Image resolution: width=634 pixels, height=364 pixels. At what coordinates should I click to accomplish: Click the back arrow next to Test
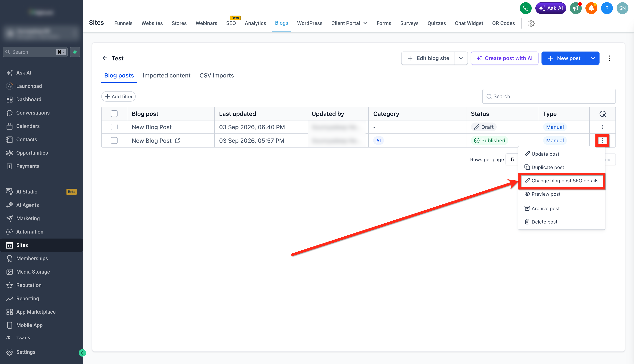point(105,58)
